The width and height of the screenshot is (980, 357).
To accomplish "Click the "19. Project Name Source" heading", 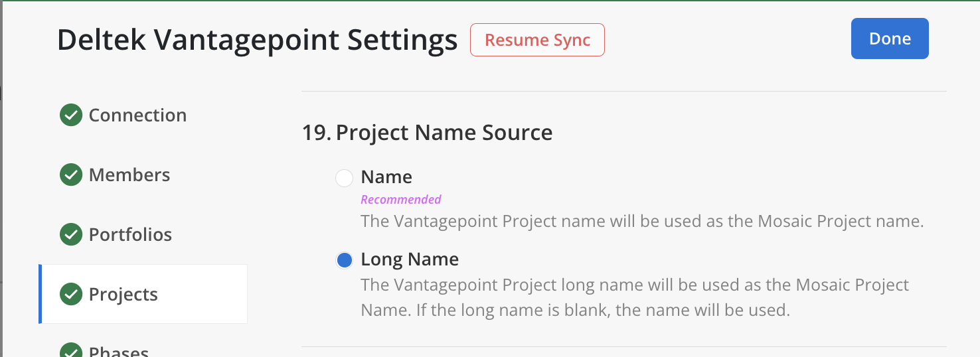I will (427, 133).
